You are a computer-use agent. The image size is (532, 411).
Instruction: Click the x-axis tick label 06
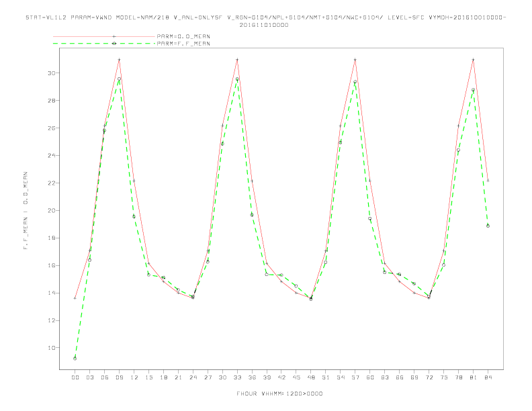pos(105,377)
